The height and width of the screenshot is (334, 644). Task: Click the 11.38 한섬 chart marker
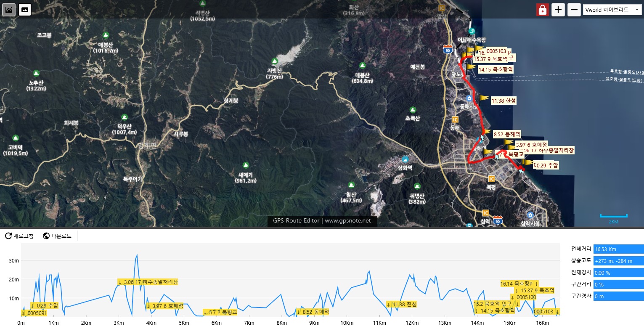[402, 305]
